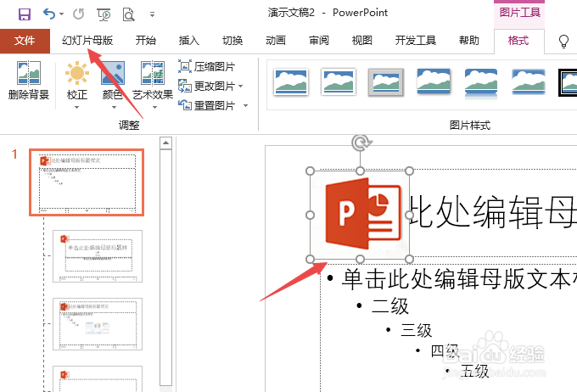
Task: Click 更改图片 change picture
Action: coord(207,87)
